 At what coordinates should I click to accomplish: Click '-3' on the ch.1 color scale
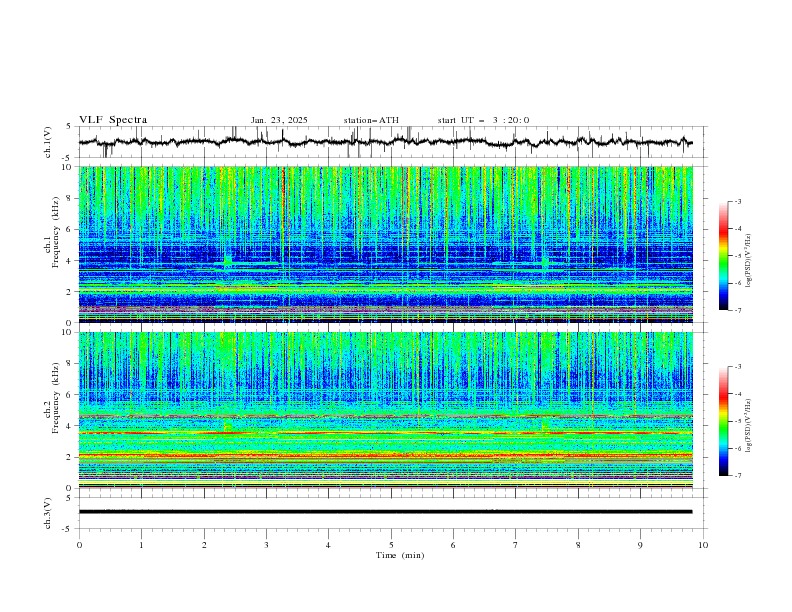pos(737,201)
